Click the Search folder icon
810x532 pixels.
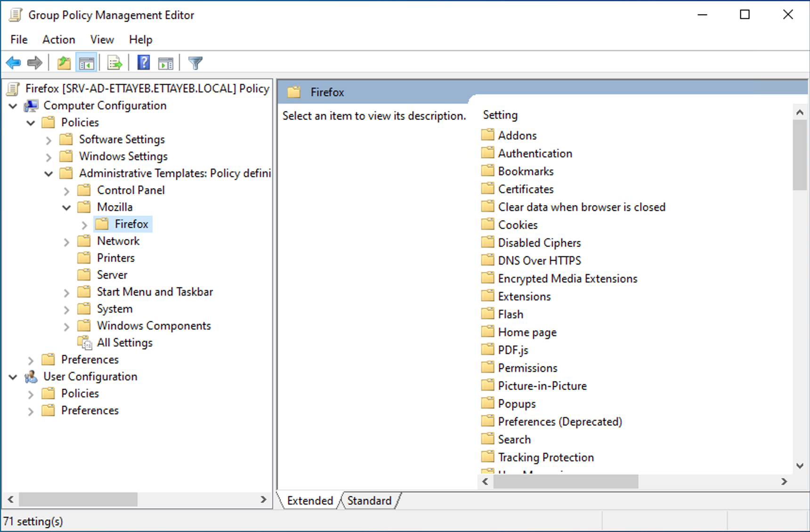[x=488, y=439]
